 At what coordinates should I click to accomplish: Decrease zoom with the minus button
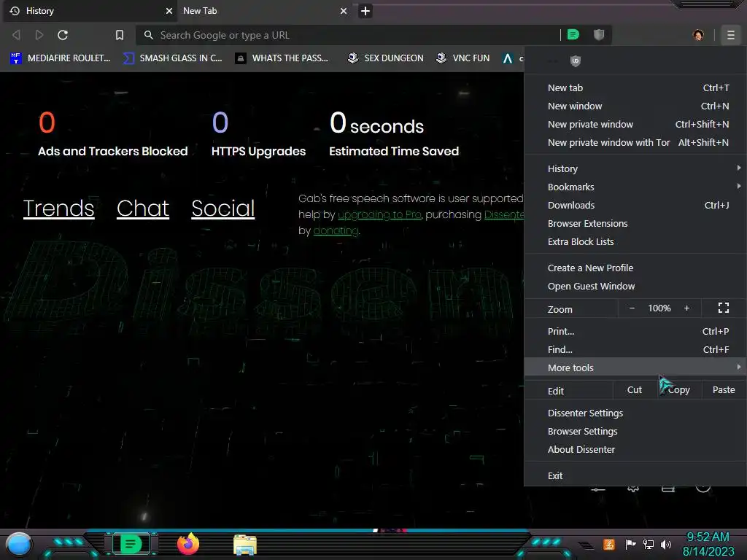(632, 308)
